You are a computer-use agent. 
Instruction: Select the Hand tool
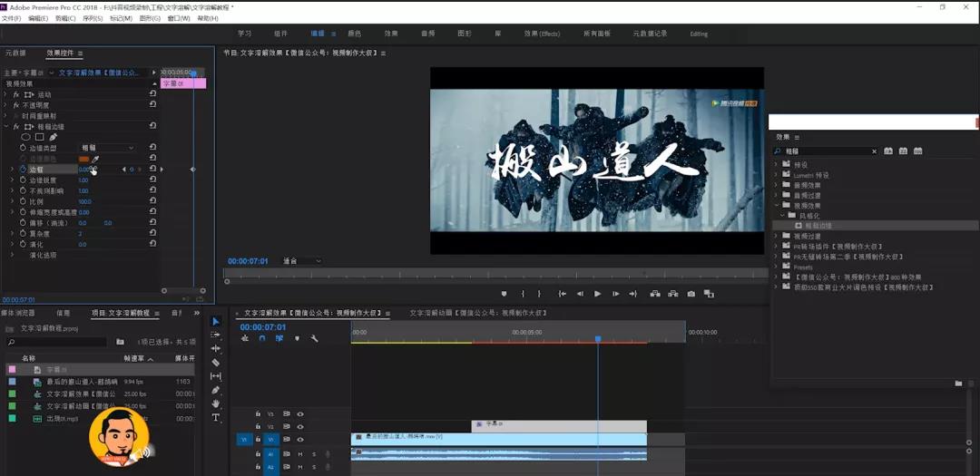pos(216,403)
